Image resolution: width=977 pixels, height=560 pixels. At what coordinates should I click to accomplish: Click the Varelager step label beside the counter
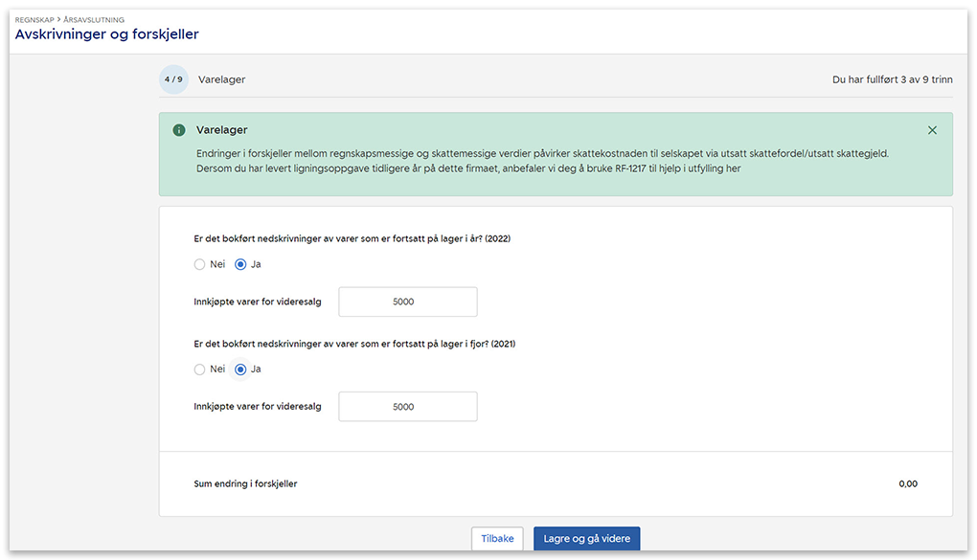(221, 79)
